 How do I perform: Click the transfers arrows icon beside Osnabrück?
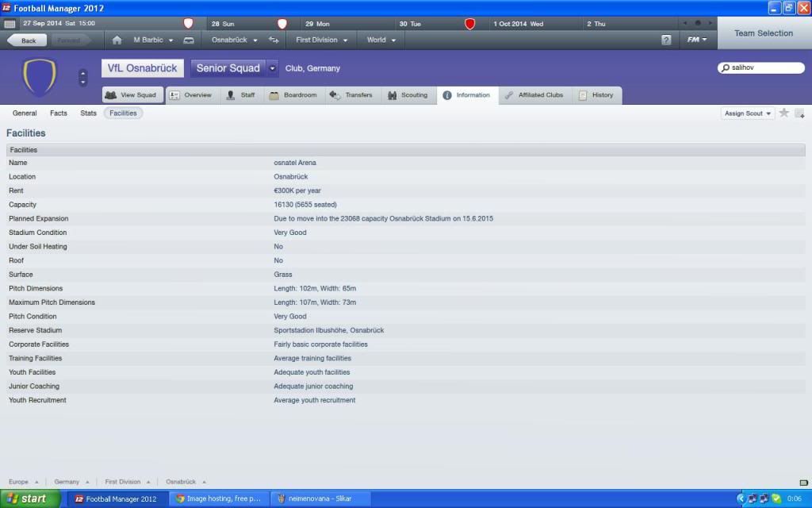pyautogui.click(x=274, y=40)
